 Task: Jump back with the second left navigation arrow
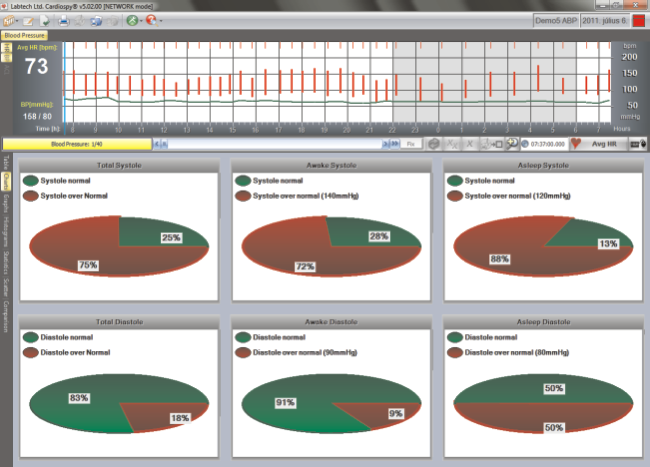tap(164, 144)
